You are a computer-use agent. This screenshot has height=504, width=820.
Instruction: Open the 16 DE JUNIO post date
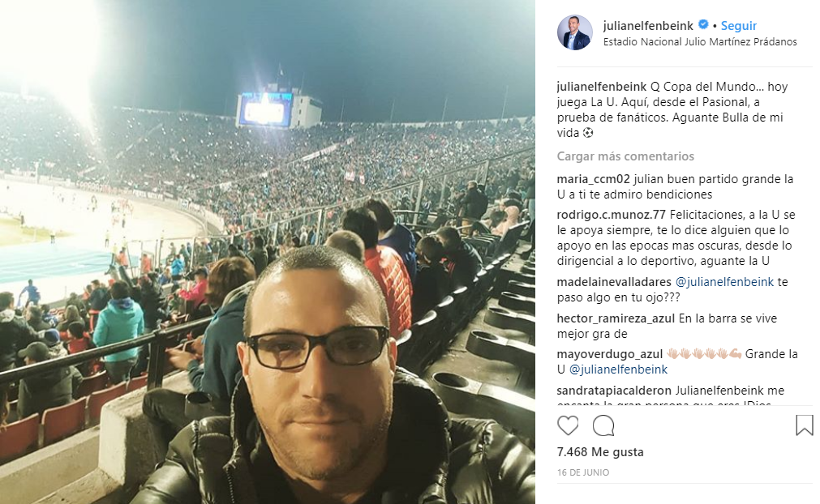pyautogui.click(x=583, y=472)
